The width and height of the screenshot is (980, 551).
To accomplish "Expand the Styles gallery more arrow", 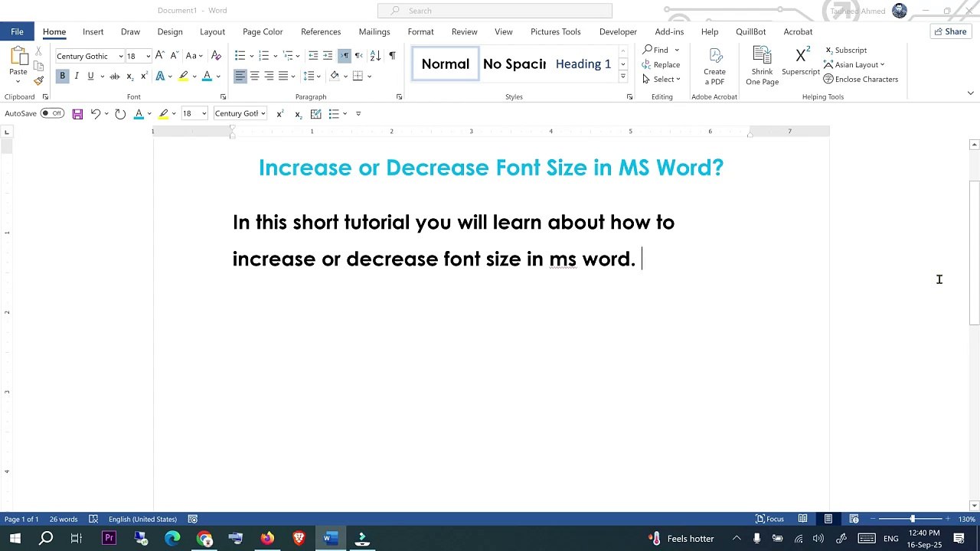I will coord(623,77).
